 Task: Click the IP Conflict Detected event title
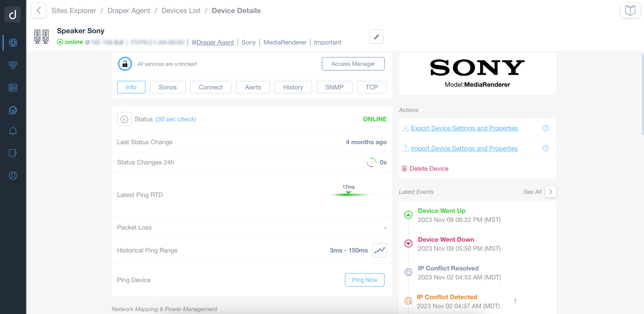click(x=447, y=297)
